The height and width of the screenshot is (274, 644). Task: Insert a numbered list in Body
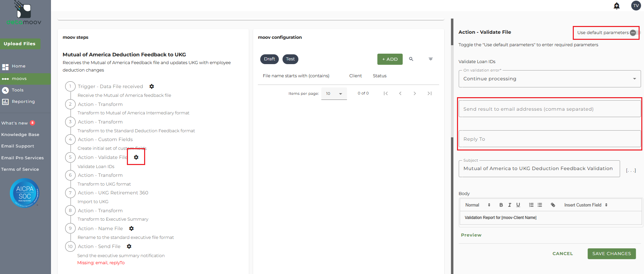click(531, 205)
